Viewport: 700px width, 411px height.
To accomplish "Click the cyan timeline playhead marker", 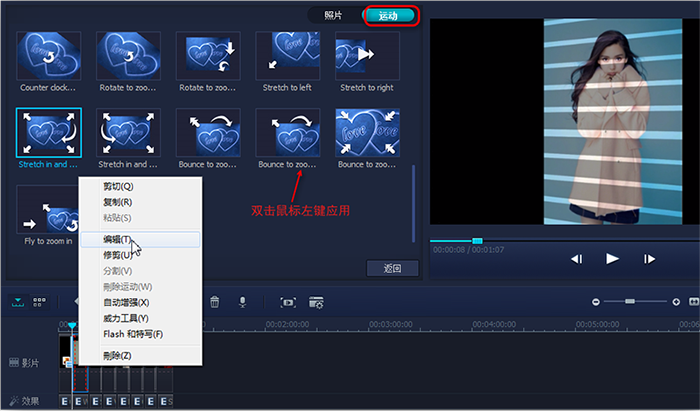I will tap(72, 326).
